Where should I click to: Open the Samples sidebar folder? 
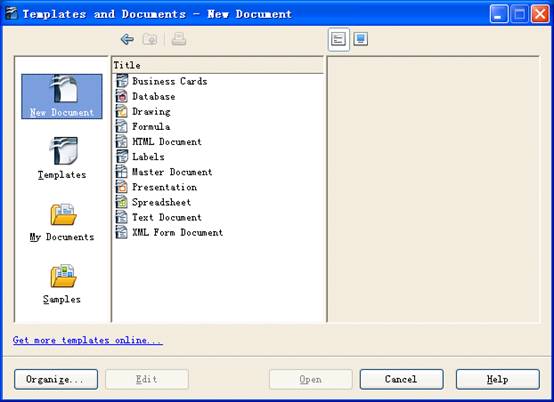click(x=62, y=285)
